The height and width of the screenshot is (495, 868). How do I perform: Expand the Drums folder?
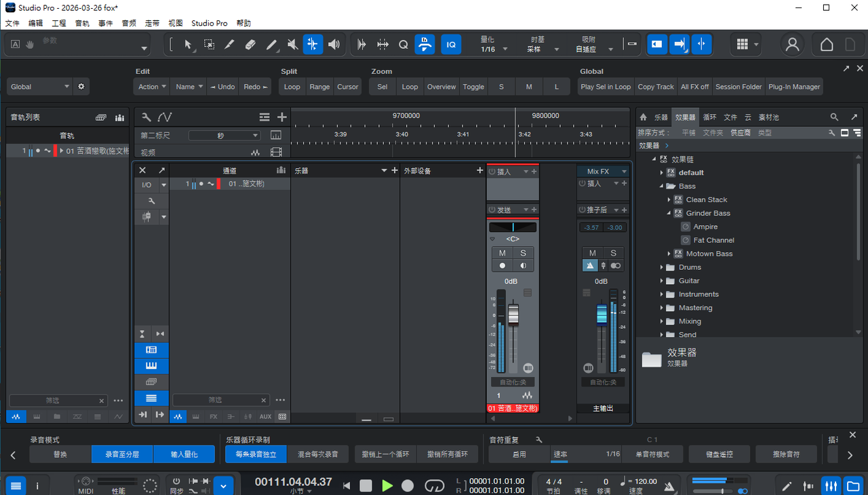pyautogui.click(x=662, y=267)
